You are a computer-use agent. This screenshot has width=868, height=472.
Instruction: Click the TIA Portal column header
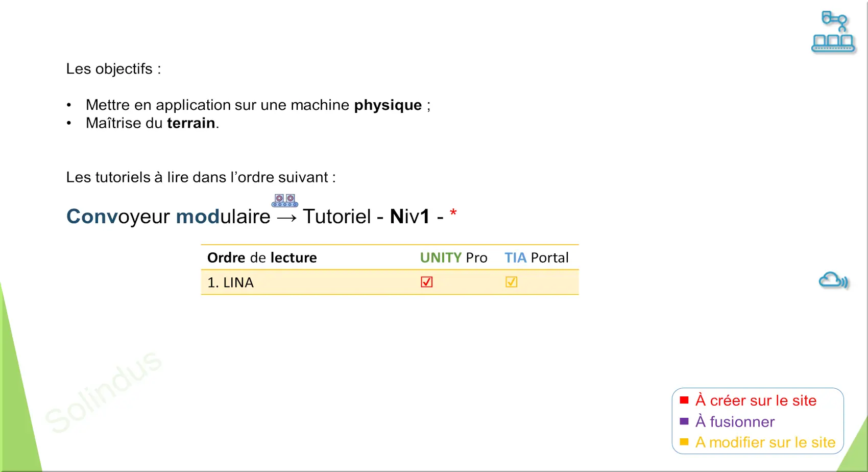click(x=536, y=257)
